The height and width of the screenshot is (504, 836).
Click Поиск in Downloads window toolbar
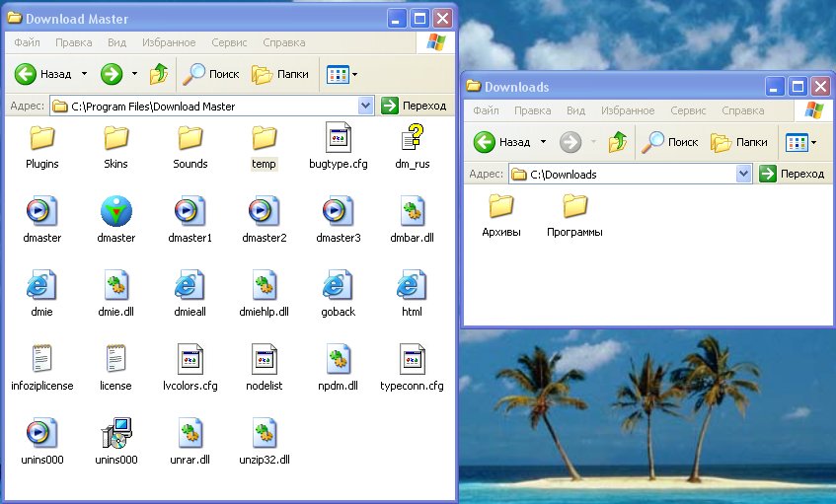click(669, 142)
